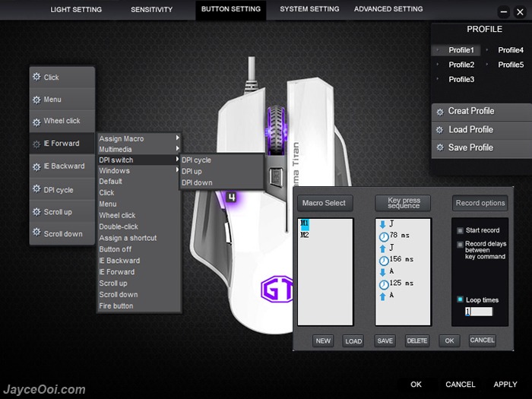Click the gear icon beside Click button
This screenshot has height=399, width=532.
[x=36, y=77]
